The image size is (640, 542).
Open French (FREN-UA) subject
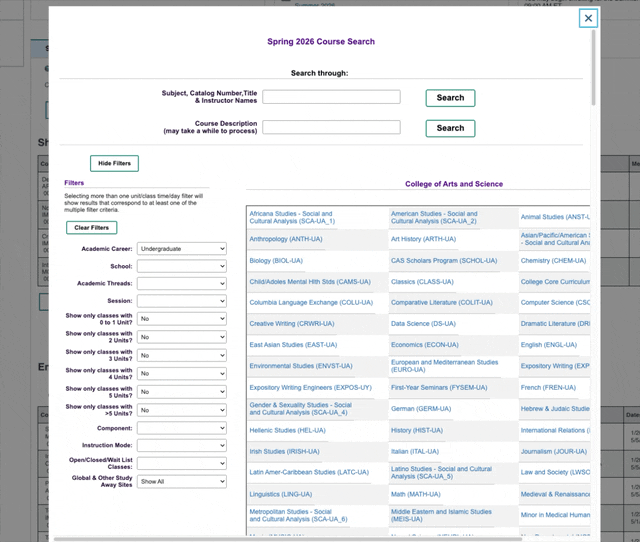click(548, 388)
